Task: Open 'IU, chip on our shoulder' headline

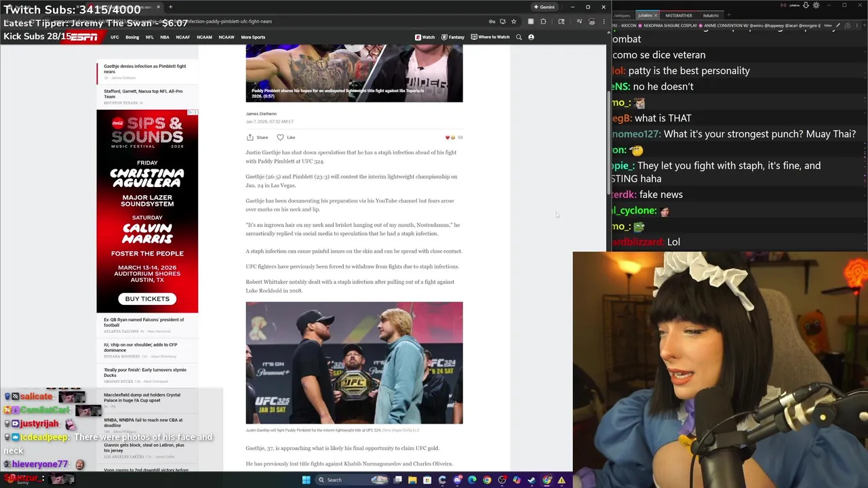Action: click(x=140, y=347)
